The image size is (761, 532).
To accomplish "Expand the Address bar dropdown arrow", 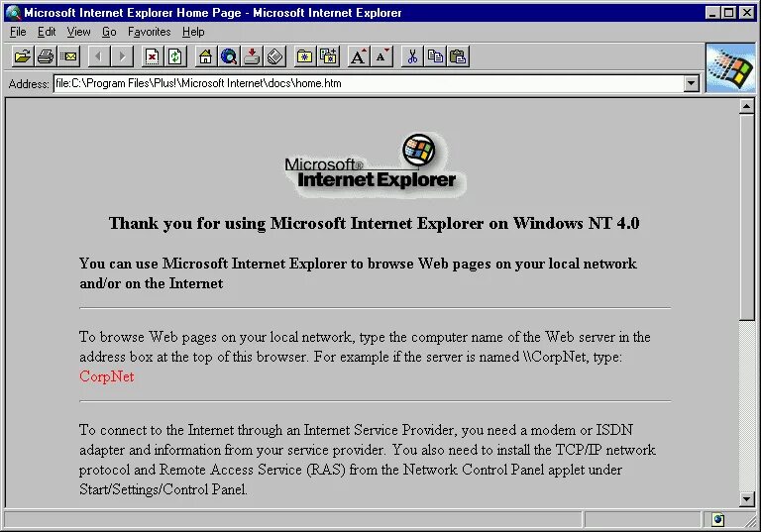I will (x=691, y=83).
